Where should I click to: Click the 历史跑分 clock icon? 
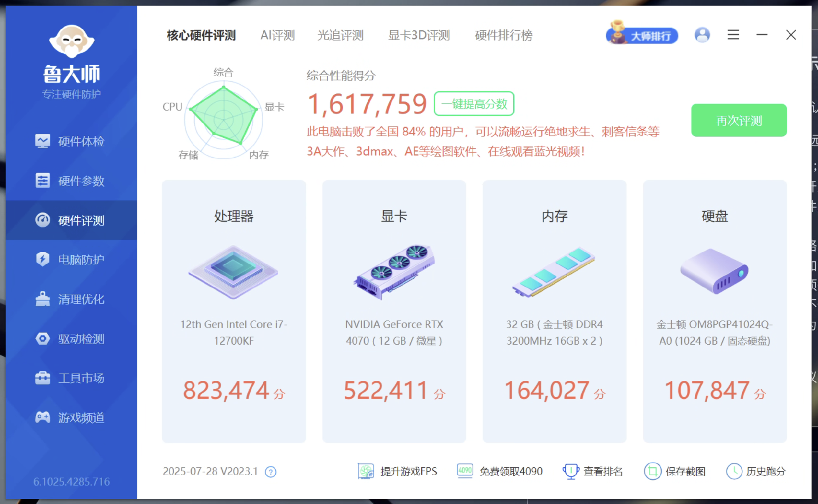coord(734,471)
